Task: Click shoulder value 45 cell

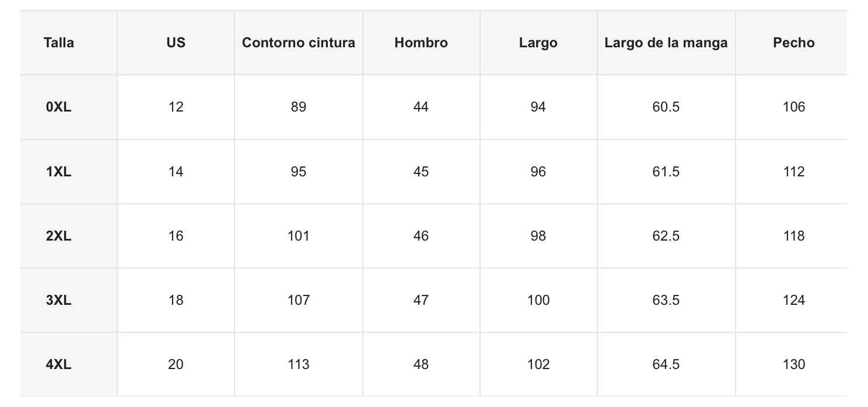Action: point(421,172)
